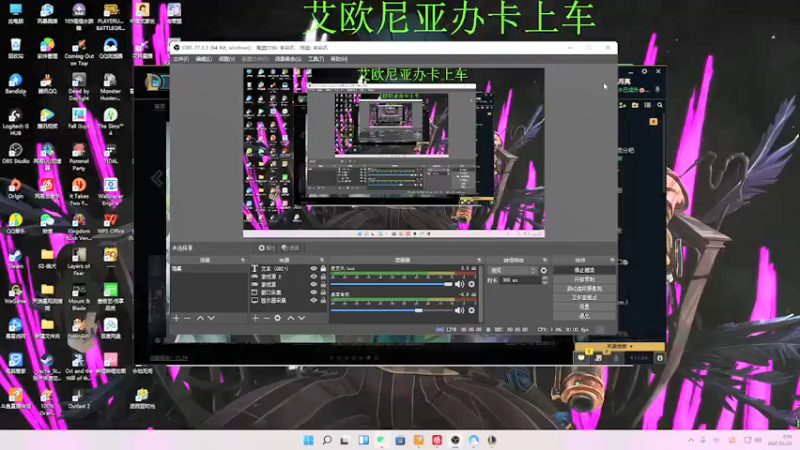
Task: Pop out the Scene Transitions dock panel
Action: [544, 260]
